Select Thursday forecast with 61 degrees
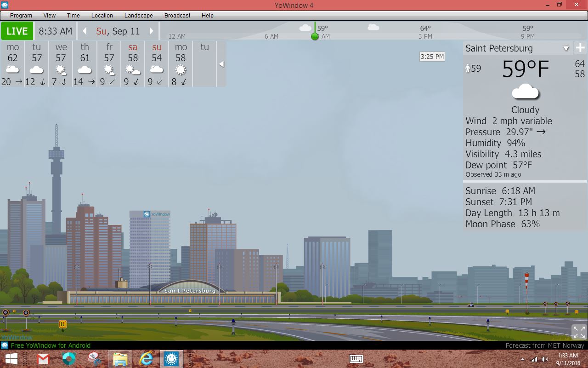The height and width of the screenshot is (368, 588). coord(85,63)
